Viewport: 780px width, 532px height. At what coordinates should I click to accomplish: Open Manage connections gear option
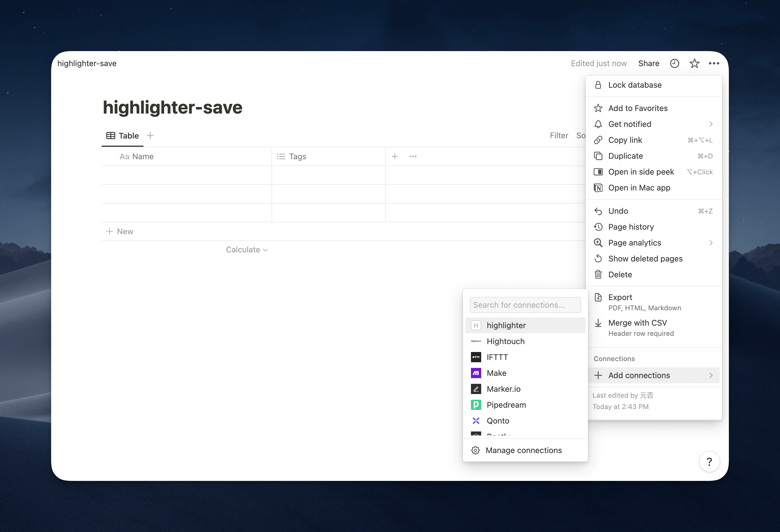(523, 450)
